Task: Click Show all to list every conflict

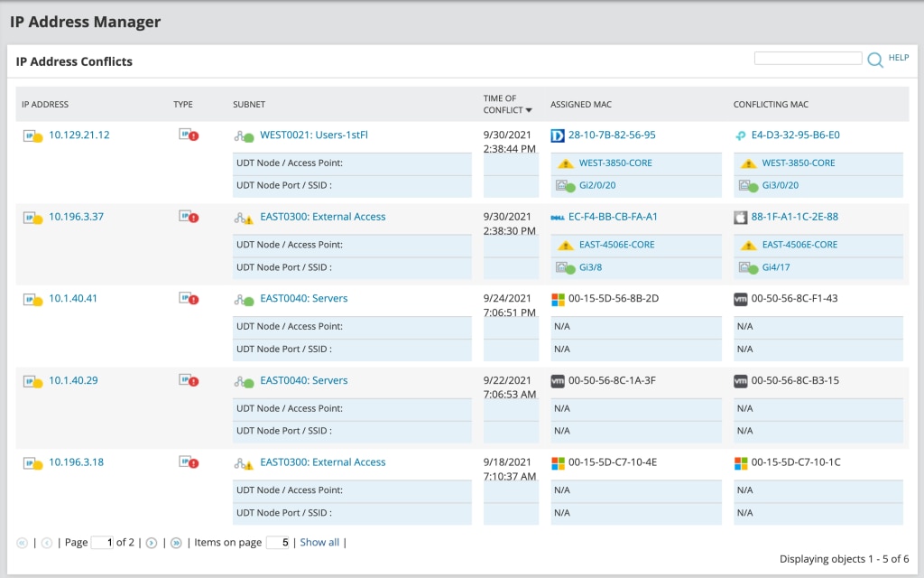Action: 321,542
